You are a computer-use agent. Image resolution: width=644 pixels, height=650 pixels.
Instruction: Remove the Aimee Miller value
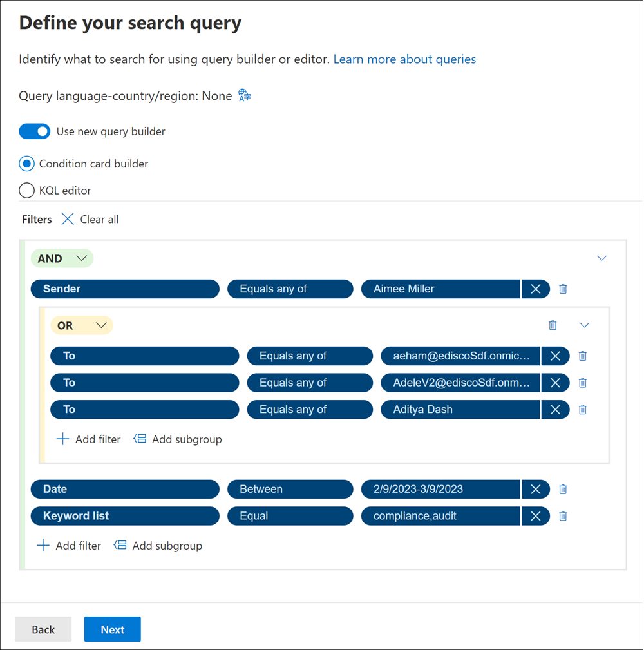tap(535, 289)
